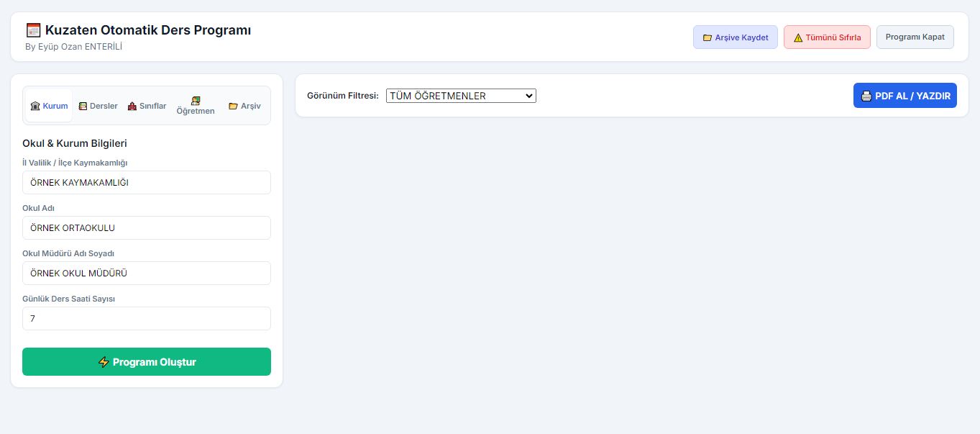The height and width of the screenshot is (434, 980).
Task: Click the daily lesson hours field showing 7
Action: coord(147,318)
